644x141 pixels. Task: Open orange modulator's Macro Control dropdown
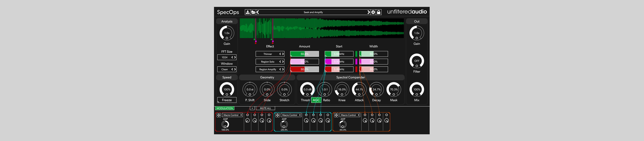click(x=350, y=115)
